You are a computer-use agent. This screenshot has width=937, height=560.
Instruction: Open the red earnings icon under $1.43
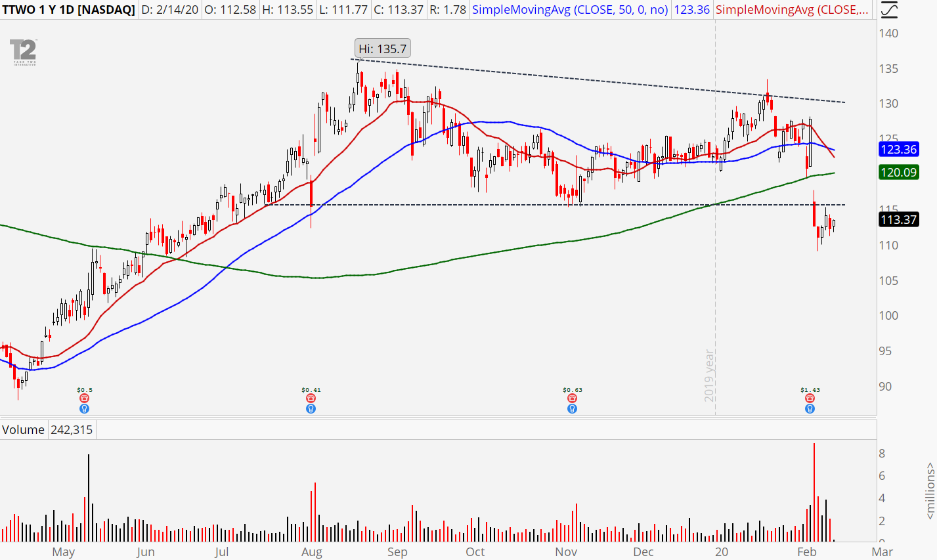(x=810, y=398)
